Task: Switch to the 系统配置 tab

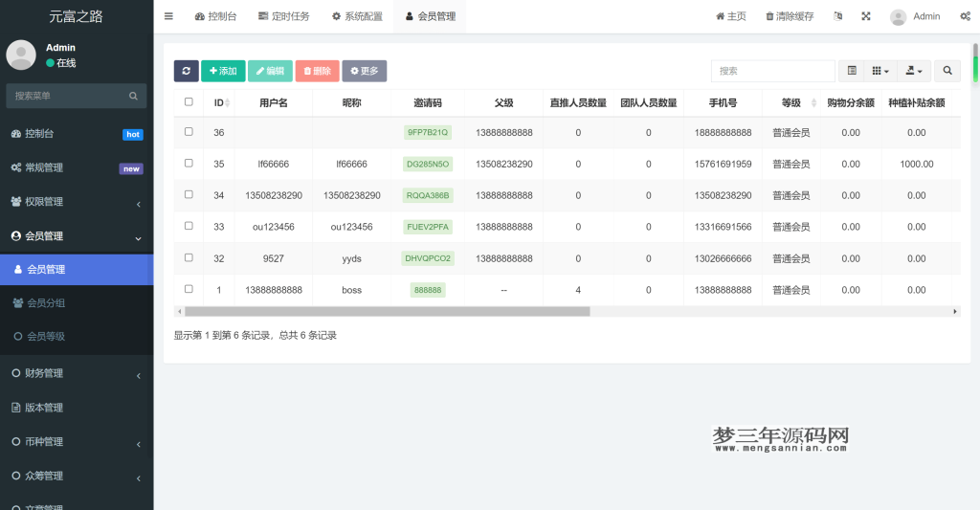Action: pos(357,16)
